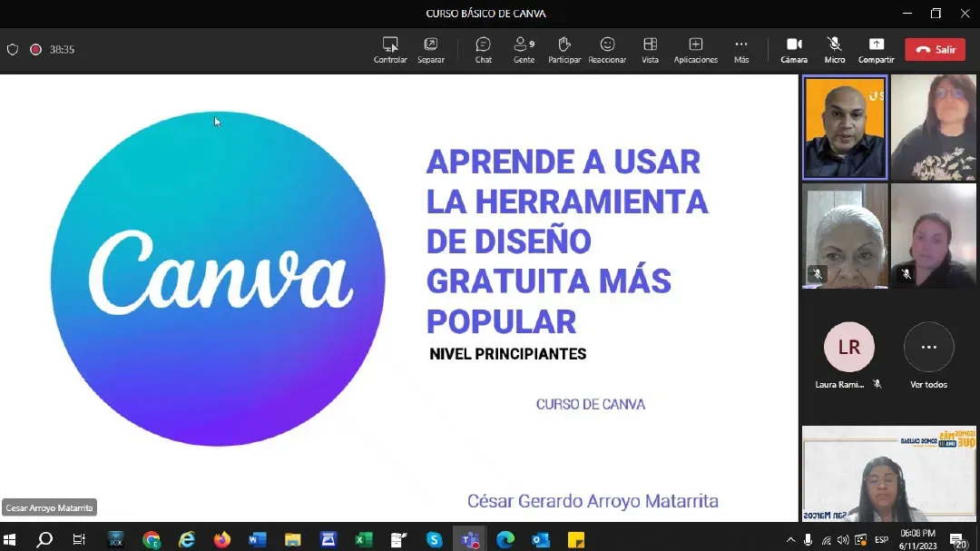Viewport: 980px width, 551px height.
Task: Leave the meeting with Salir
Action: click(935, 49)
